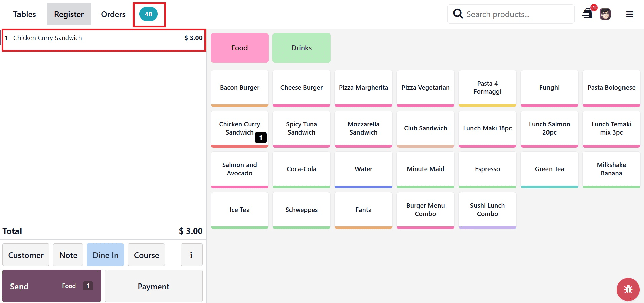Click the cashier avatar icon

(x=605, y=13)
